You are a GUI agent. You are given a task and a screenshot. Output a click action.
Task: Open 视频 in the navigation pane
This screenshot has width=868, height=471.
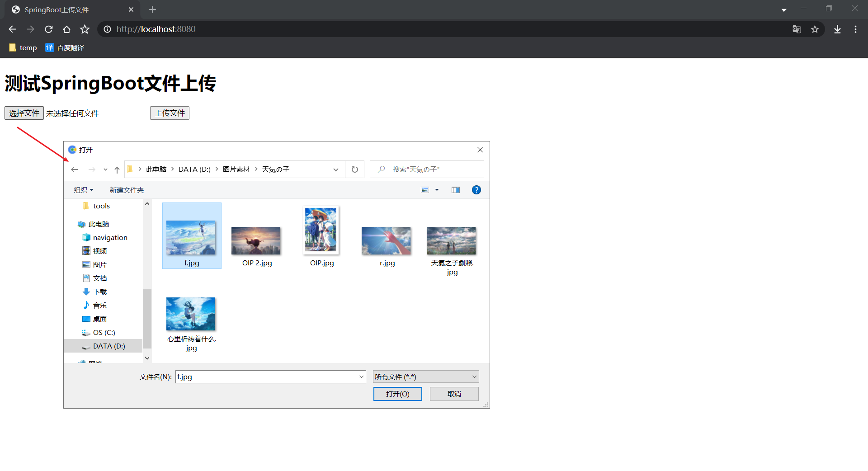tap(99, 251)
